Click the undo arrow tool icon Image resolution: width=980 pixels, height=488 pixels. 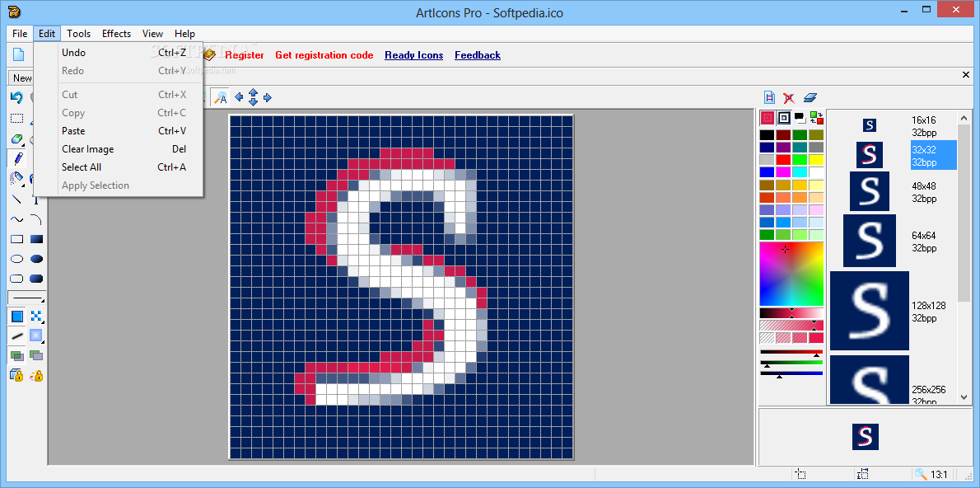click(16, 97)
